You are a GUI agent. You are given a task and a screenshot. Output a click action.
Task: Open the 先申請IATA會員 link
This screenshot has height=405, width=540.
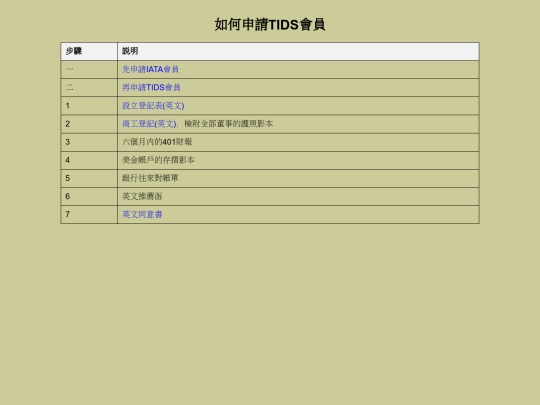pos(150,69)
